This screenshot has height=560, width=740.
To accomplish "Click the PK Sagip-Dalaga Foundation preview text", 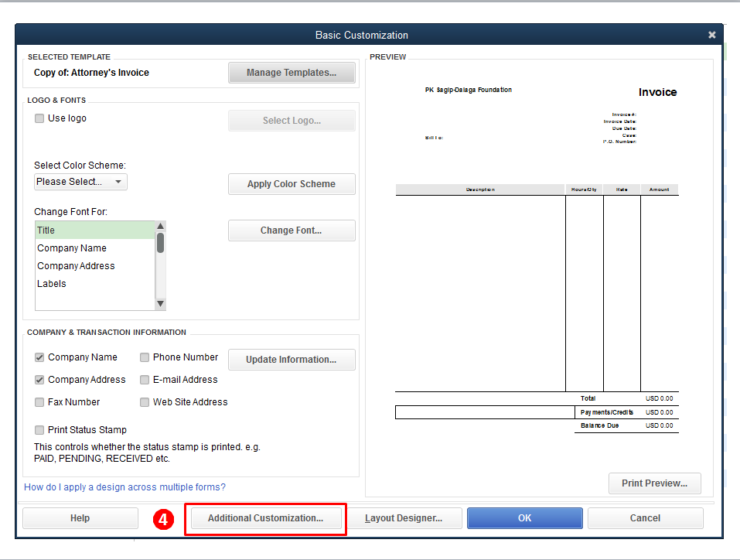I will 468,90.
